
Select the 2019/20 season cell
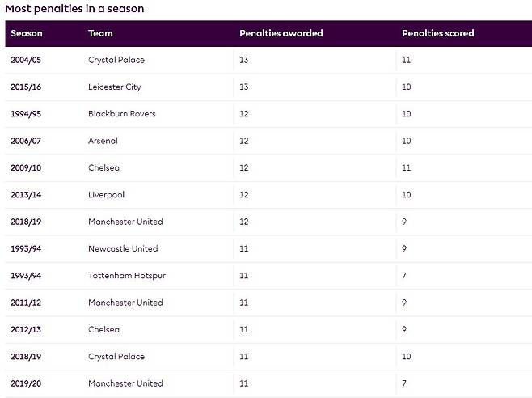click(26, 383)
